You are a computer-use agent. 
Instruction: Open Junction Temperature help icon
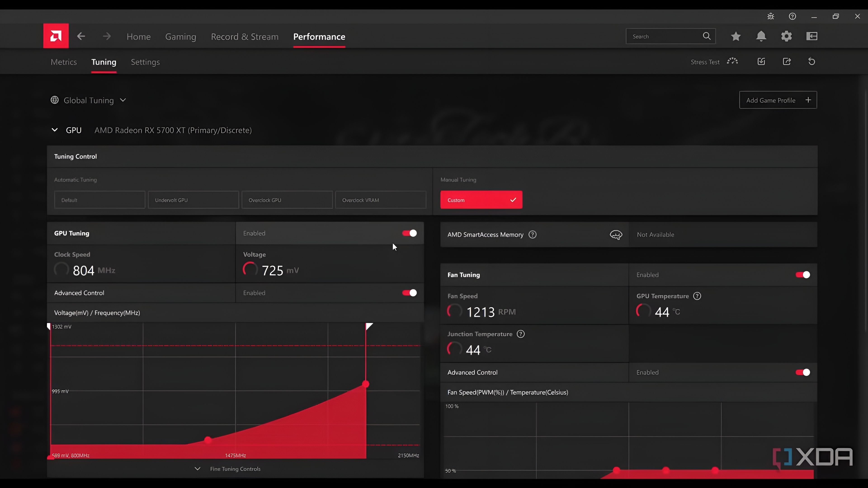[x=521, y=334]
